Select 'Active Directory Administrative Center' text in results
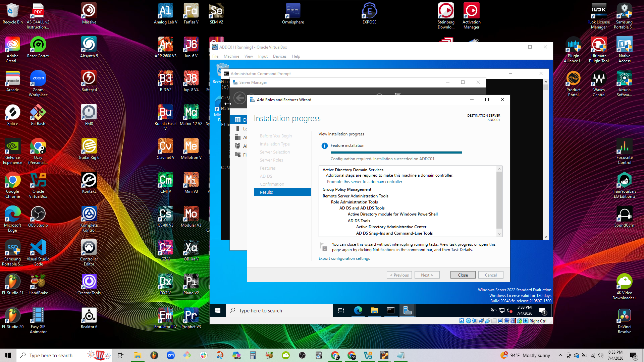The width and height of the screenshot is (644, 362). [391, 227]
